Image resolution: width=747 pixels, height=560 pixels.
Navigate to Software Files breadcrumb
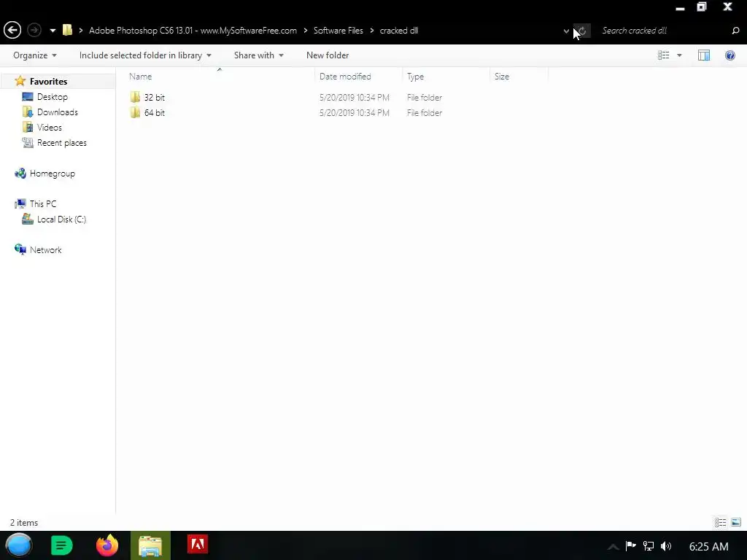click(x=338, y=31)
